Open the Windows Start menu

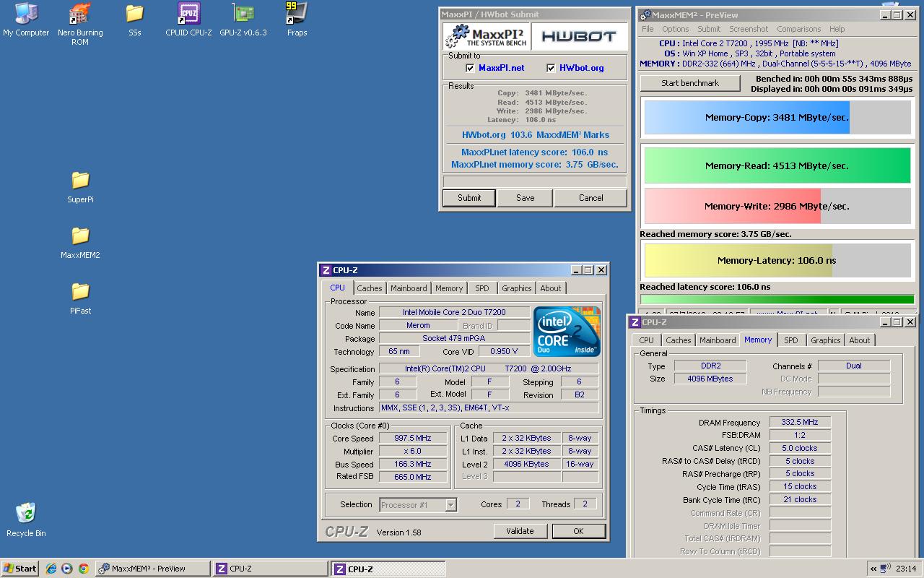pos(20,569)
